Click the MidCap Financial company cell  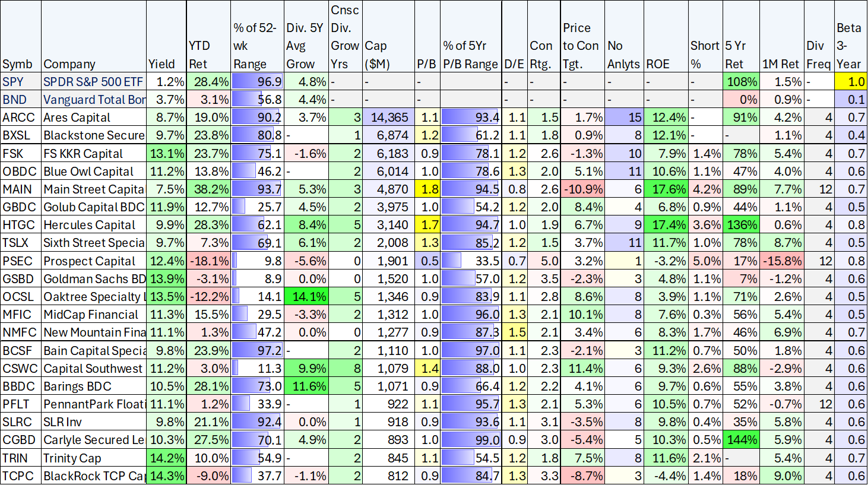pos(94,314)
